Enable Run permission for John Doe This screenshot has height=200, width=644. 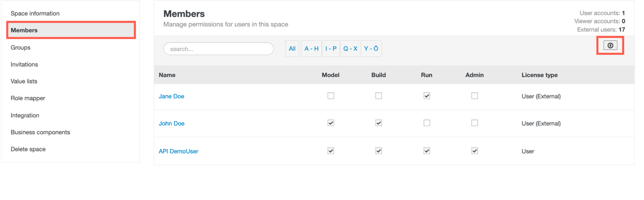point(426,123)
